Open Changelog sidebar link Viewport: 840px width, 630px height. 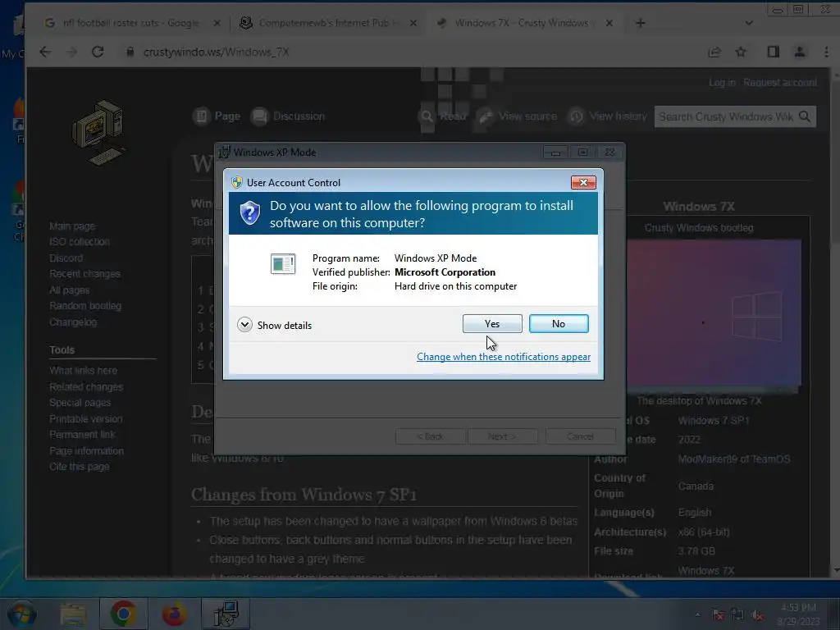73,322
